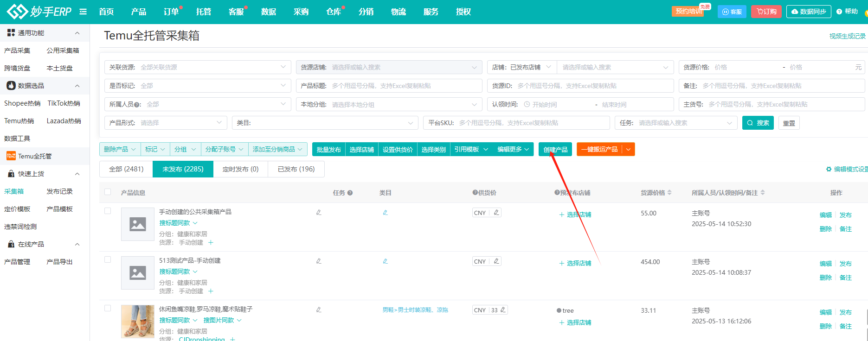Open the 仓库 top menu

(x=334, y=12)
